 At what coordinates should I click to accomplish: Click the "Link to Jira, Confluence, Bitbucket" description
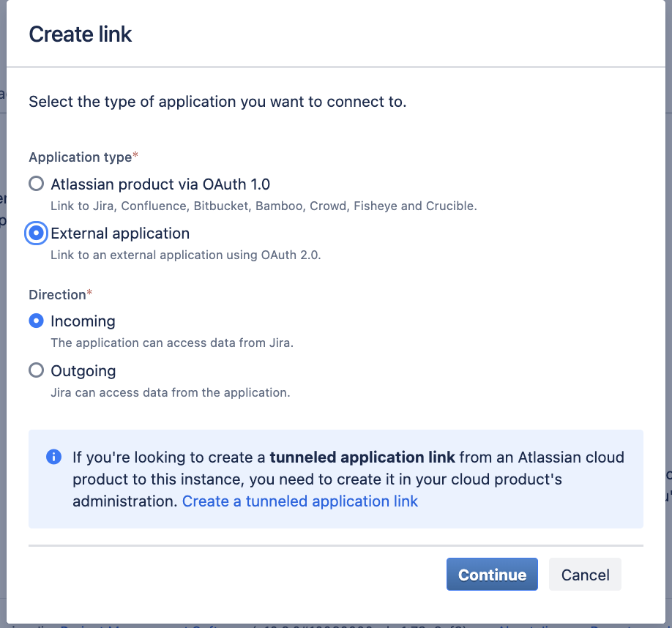(264, 206)
